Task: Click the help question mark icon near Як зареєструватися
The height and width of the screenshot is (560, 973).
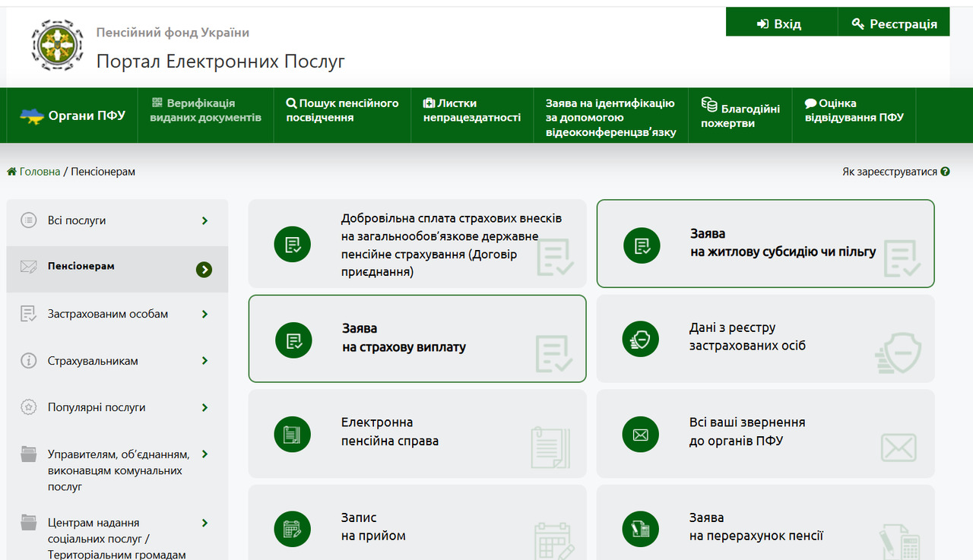Action: 945,172
